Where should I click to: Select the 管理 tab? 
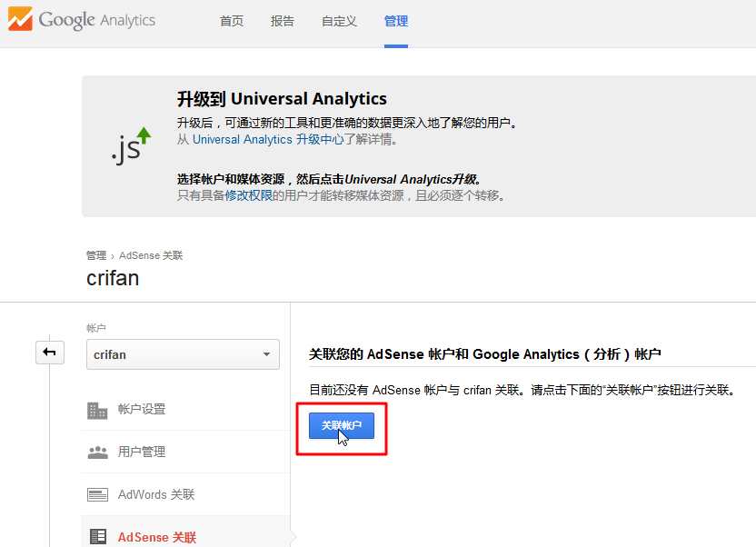(x=396, y=21)
